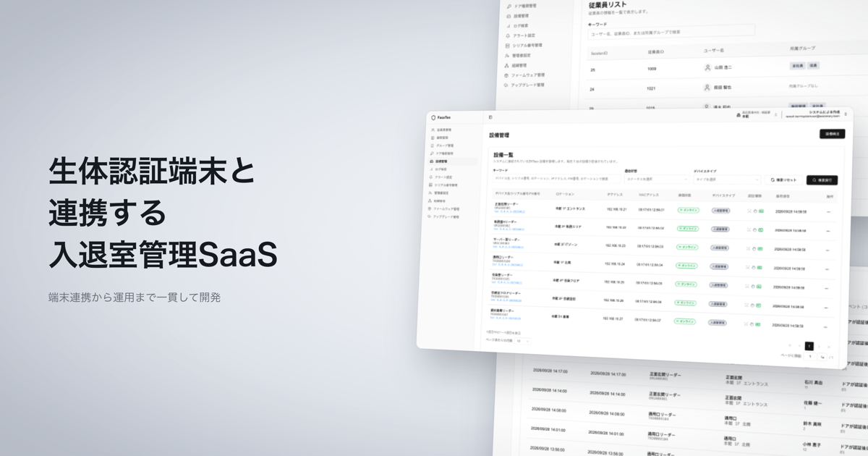Click employee ID 1021 in 従業員リスト

coord(652,88)
